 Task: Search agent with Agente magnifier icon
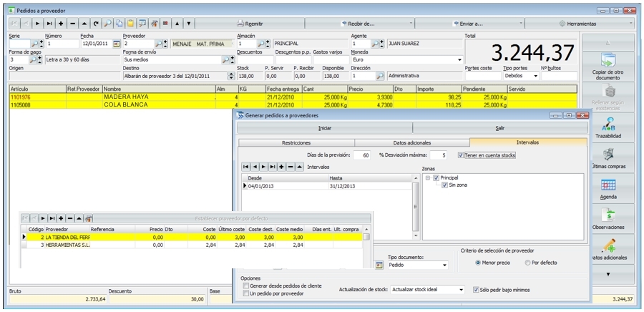[x=375, y=44]
